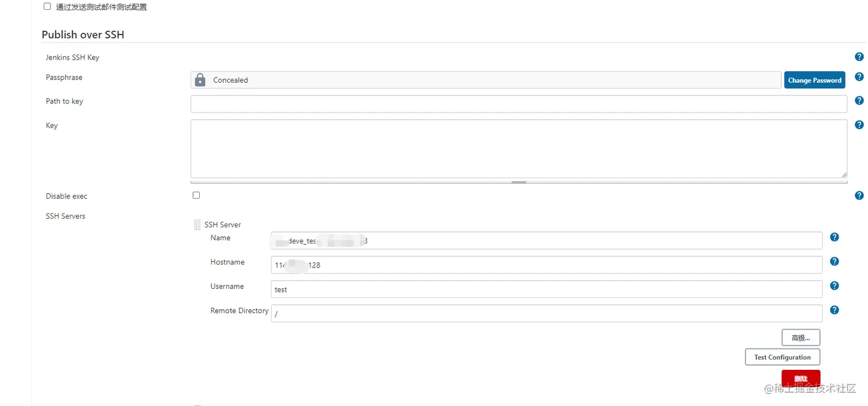Click the Key textarea resize bar
868x406 pixels.
click(519, 181)
